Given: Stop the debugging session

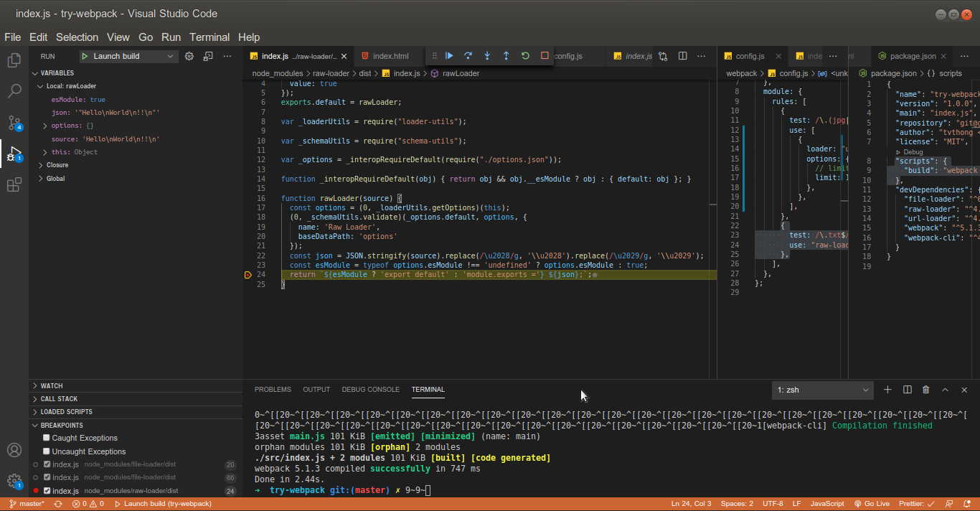Looking at the screenshot, I should (x=545, y=56).
